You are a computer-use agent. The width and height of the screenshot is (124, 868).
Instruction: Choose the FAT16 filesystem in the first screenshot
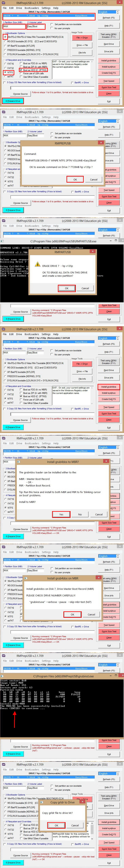6,64
